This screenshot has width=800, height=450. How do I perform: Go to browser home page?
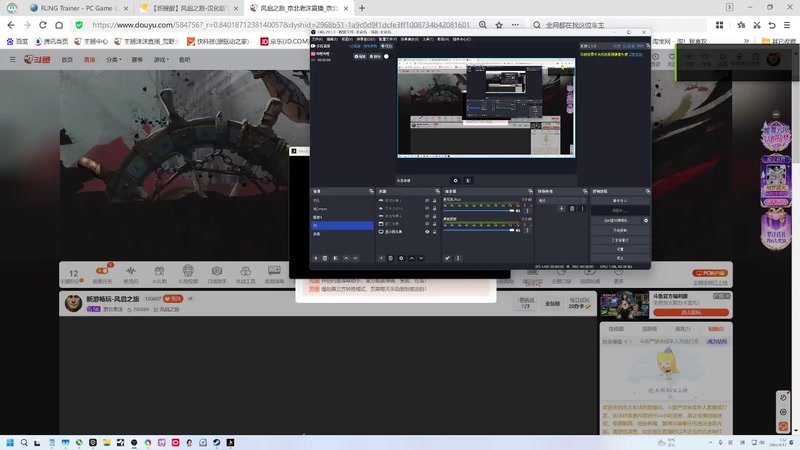(59, 25)
